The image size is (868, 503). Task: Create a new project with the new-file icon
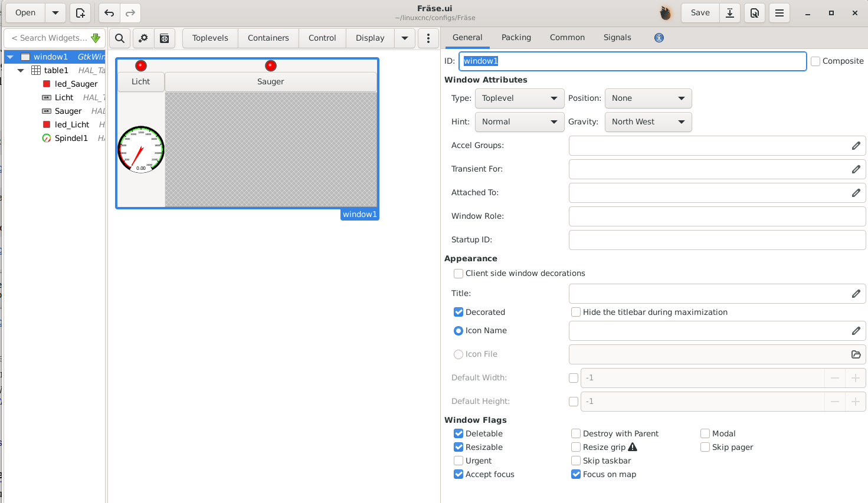click(80, 13)
